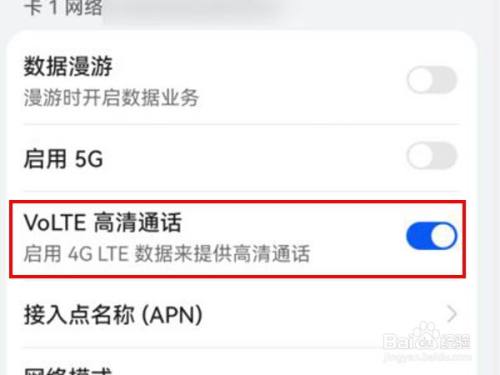This screenshot has height=375, width=500.
Task: Enable the 数据漫游 data roaming switch
Action: point(432,80)
